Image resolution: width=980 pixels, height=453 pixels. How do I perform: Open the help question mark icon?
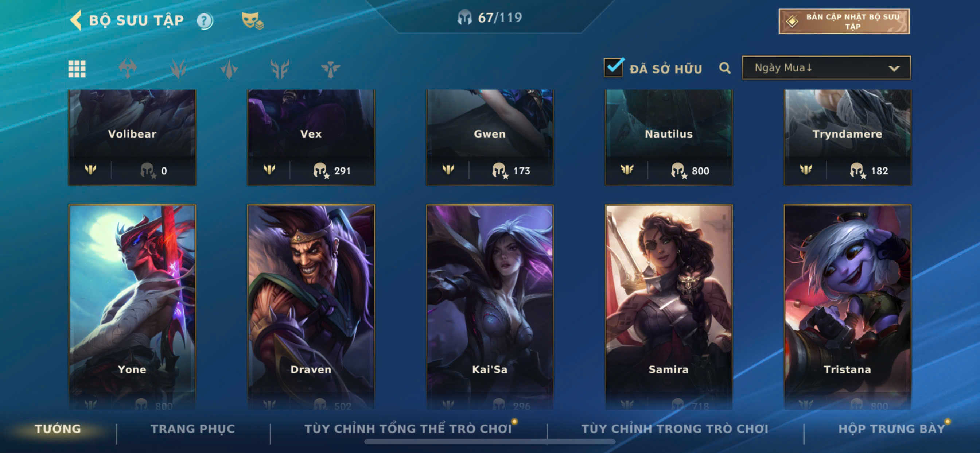coord(205,21)
